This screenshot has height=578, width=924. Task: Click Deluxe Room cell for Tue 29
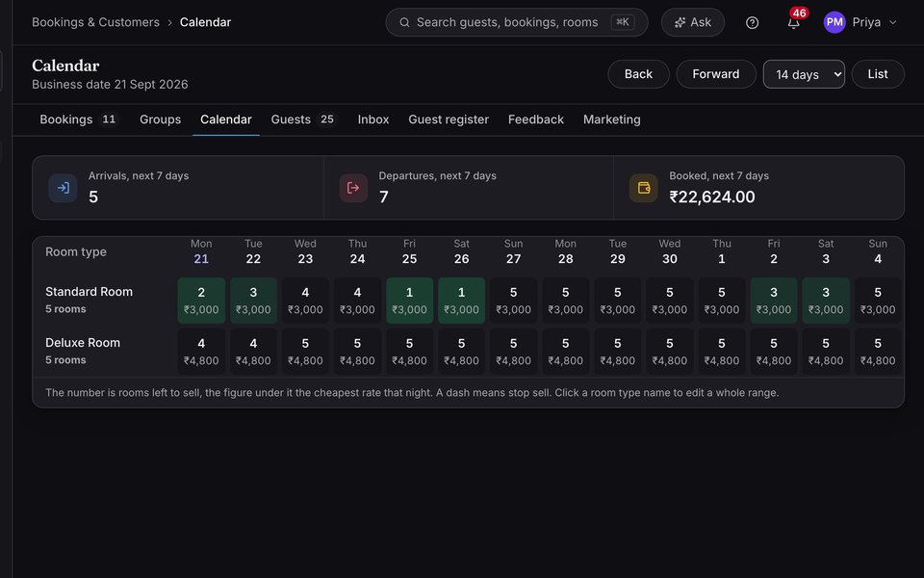[x=618, y=352]
